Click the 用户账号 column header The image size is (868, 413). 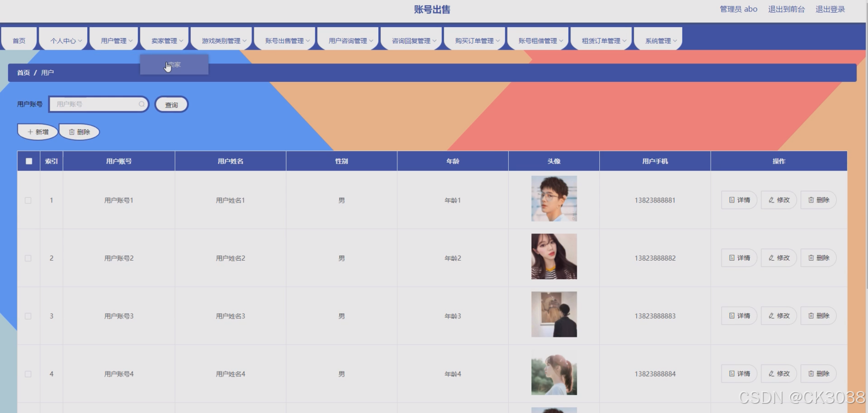[x=119, y=162]
